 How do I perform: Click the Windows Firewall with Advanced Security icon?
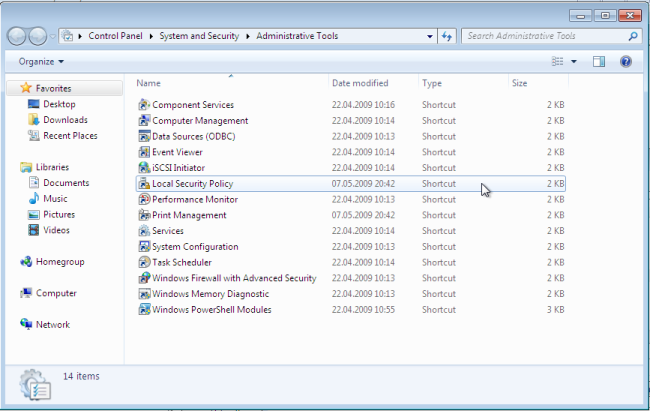tap(144, 278)
